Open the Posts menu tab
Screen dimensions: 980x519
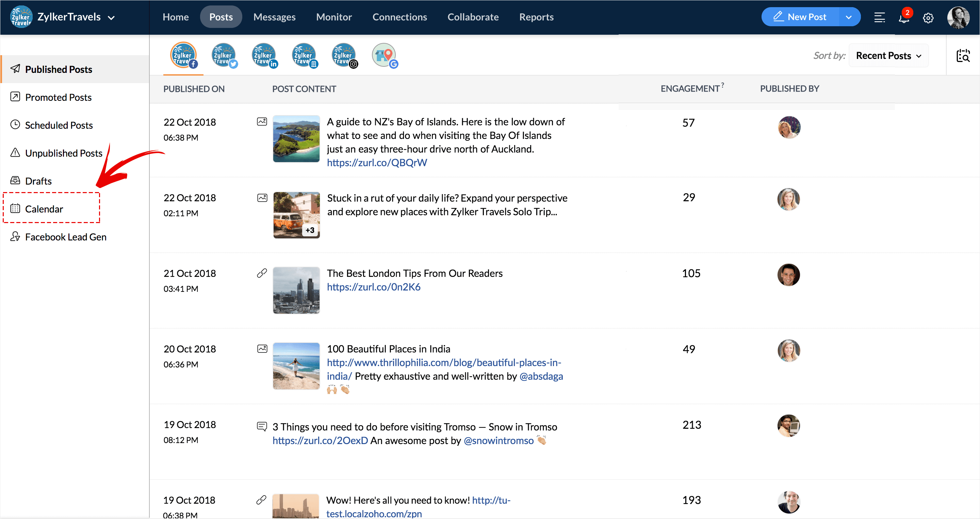coord(221,17)
